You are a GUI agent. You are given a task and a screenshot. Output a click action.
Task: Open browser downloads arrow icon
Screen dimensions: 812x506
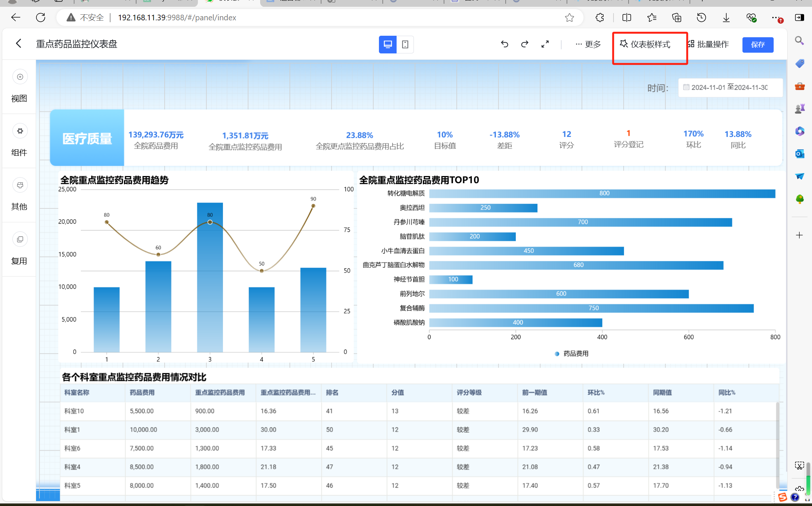pos(726,17)
